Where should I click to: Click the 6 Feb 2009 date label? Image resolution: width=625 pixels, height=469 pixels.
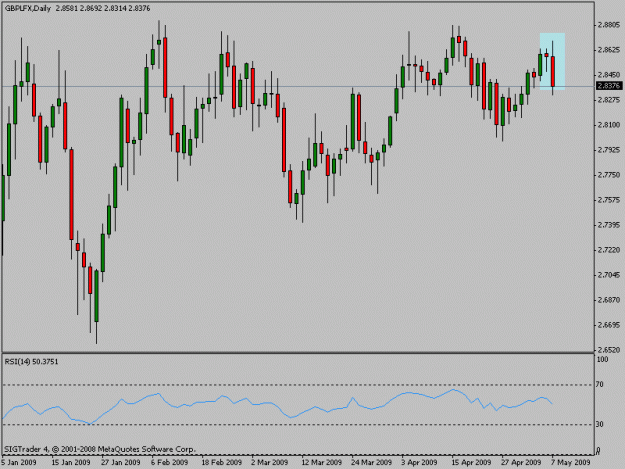[x=169, y=463]
